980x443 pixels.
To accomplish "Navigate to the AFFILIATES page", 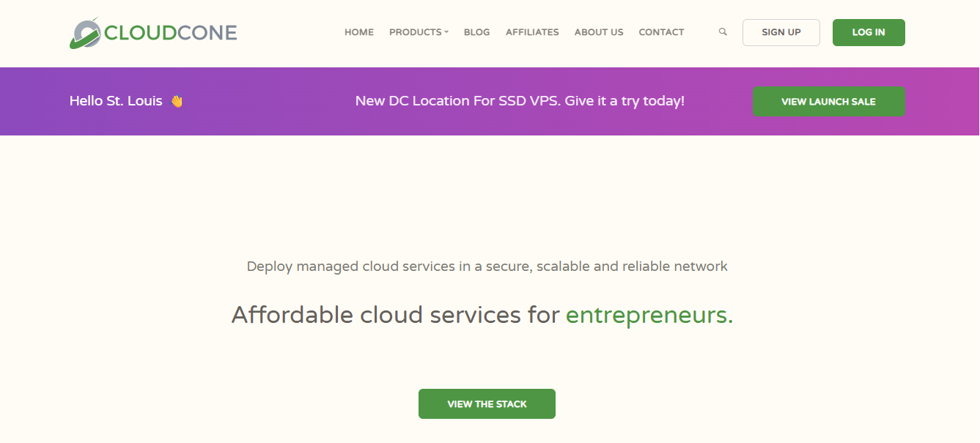I will pyautogui.click(x=532, y=32).
